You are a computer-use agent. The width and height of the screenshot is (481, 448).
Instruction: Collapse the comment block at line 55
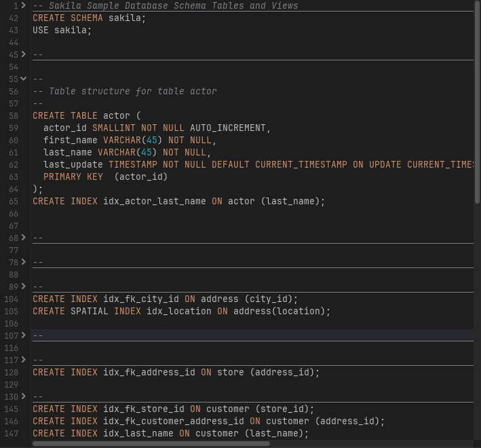pyautogui.click(x=24, y=79)
